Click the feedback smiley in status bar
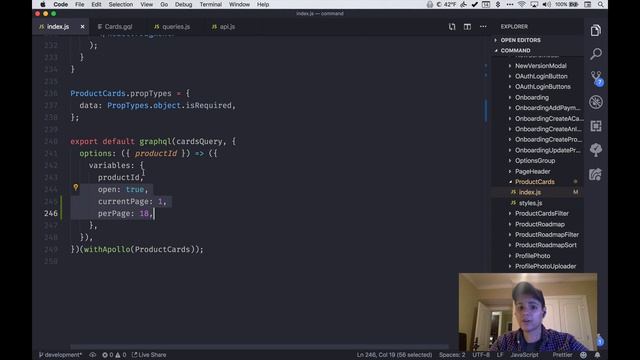 pos(584,355)
